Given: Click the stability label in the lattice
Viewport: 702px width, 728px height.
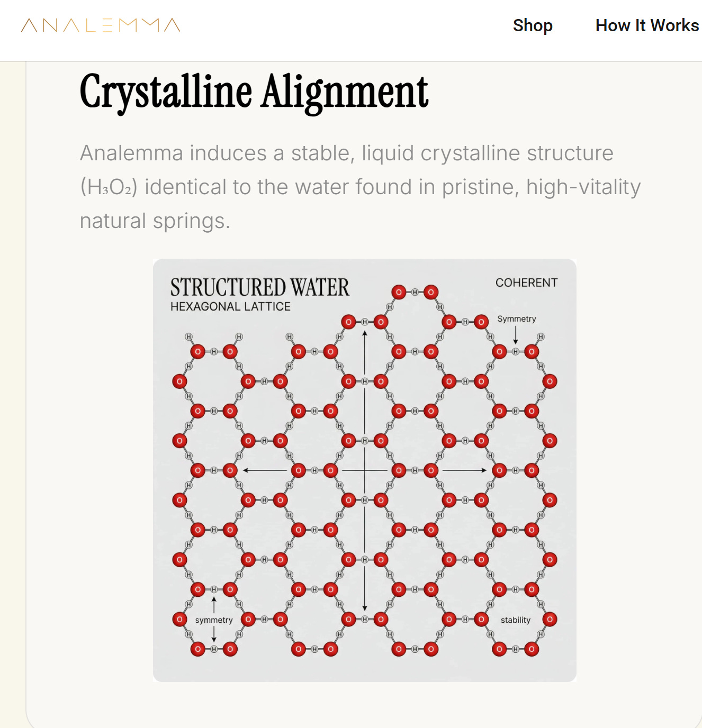Looking at the screenshot, I should coord(516,620).
